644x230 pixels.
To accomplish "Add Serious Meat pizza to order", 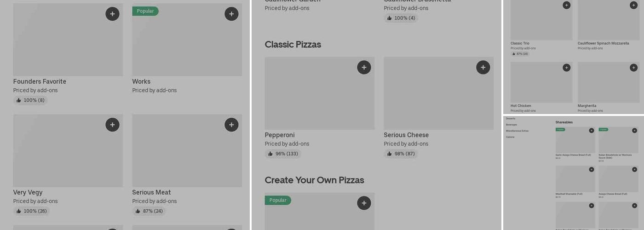I will 231,125.
